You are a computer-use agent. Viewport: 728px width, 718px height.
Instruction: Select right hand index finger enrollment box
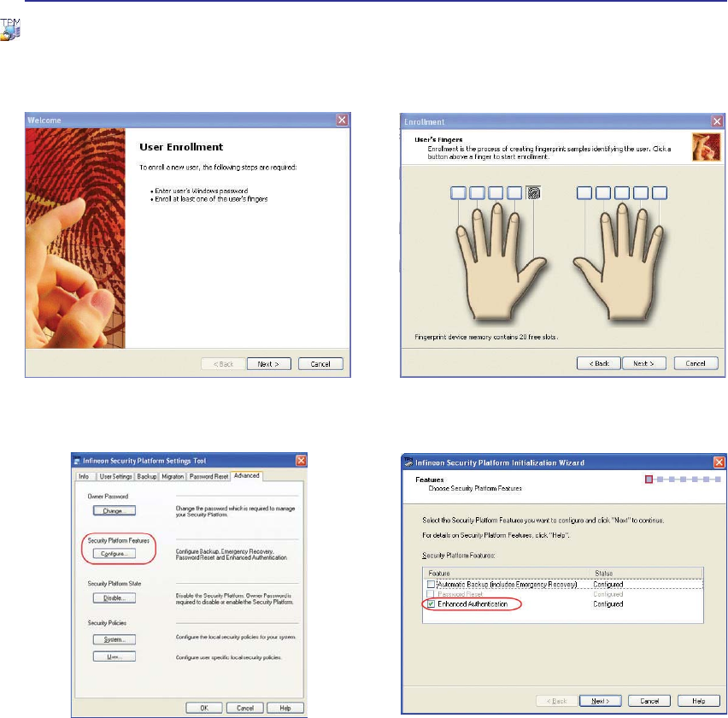(602, 192)
